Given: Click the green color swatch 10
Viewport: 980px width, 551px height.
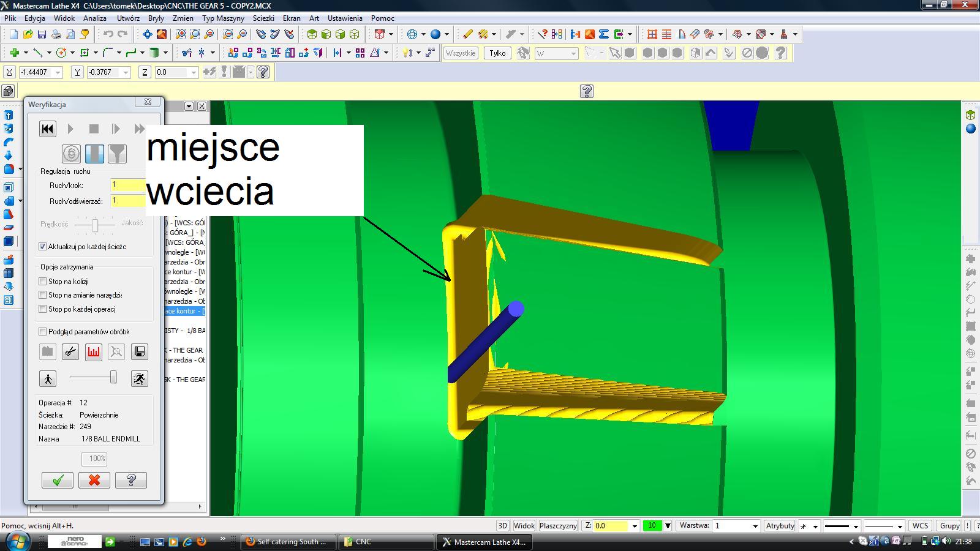Looking at the screenshot, I should [652, 525].
